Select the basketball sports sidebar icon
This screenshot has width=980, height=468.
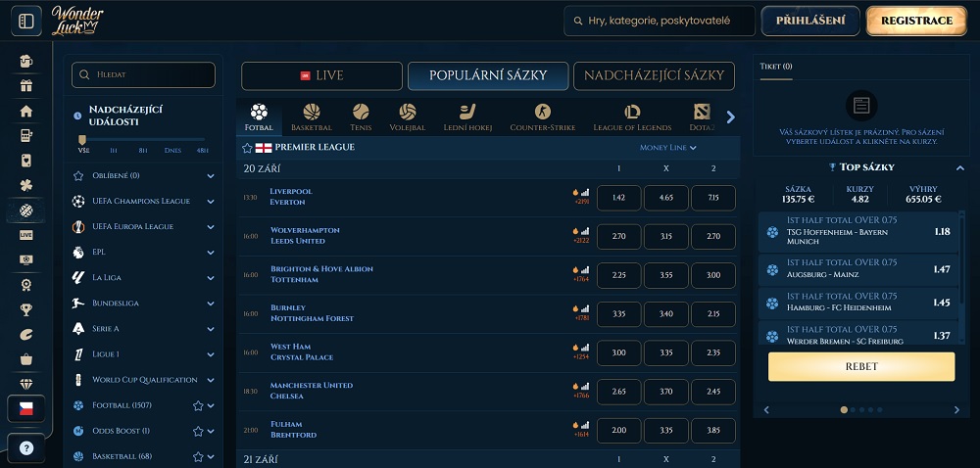coord(26,211)
